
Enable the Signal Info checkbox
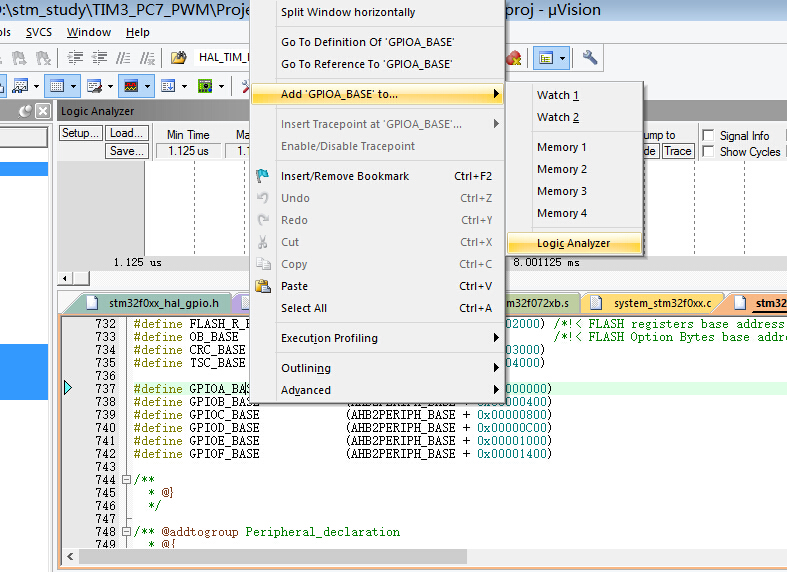(x=708, y=135)
